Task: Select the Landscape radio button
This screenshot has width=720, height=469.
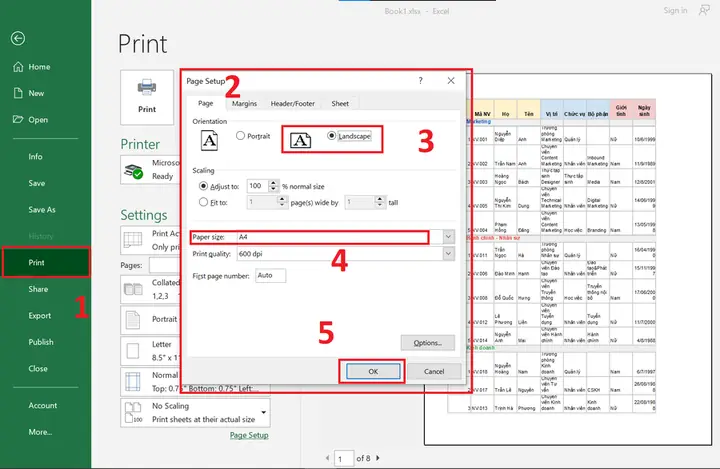Action: point(332,135)
